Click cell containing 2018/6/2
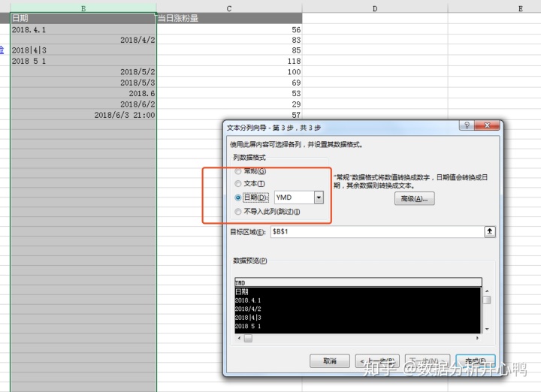Viewport: 541px width, 392px height. [83, 104]
